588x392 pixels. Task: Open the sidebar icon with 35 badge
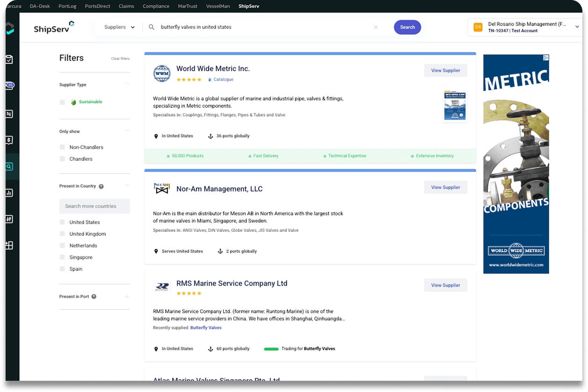click(x=9, y=85)
